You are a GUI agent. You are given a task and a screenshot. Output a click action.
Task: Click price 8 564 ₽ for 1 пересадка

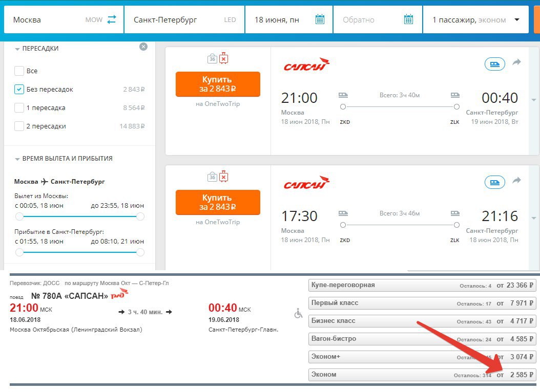134,108
